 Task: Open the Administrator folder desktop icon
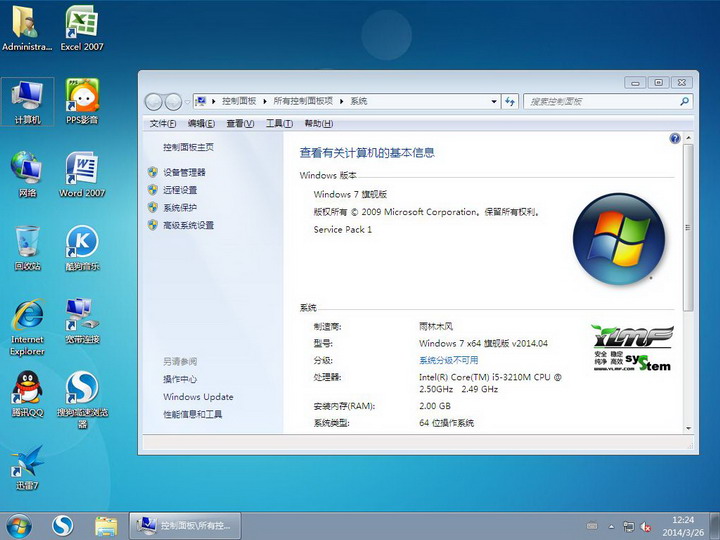point(27,28)
